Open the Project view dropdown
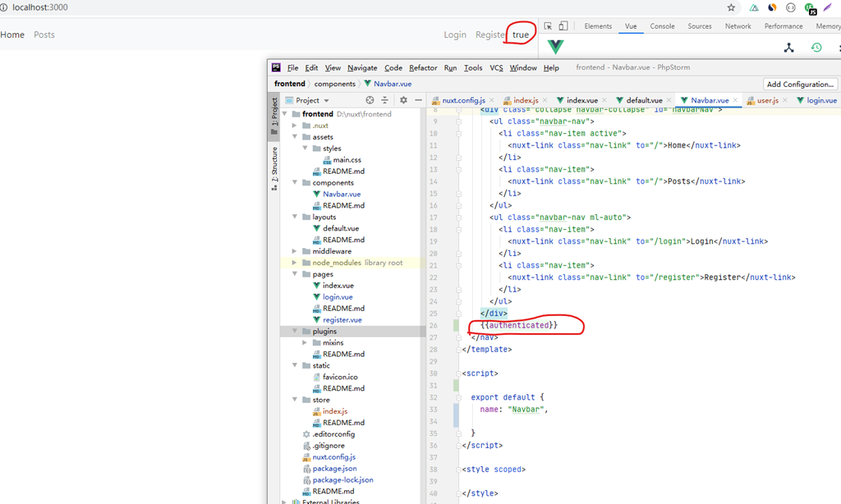The width and height of the screenshot is (841, 504). [307, 100]
